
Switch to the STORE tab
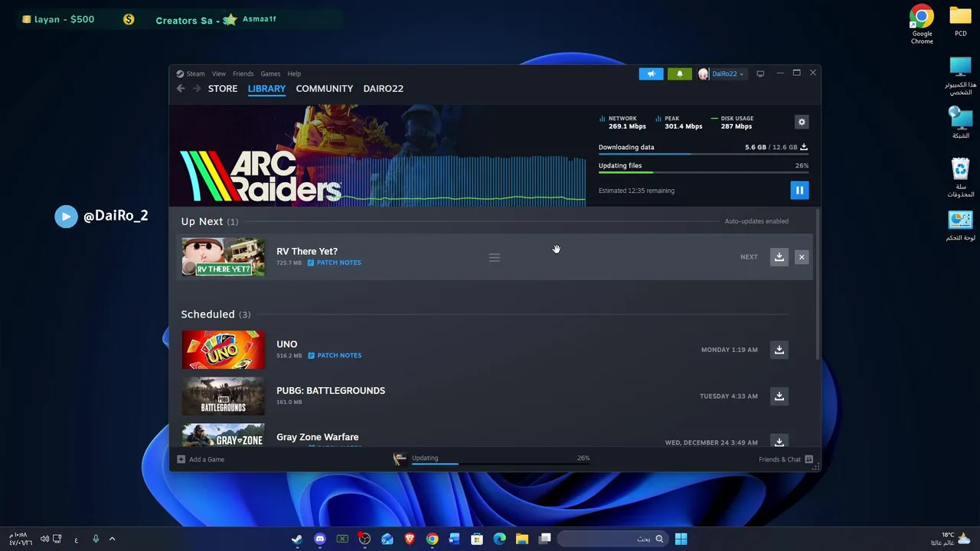tap(223, 89)
